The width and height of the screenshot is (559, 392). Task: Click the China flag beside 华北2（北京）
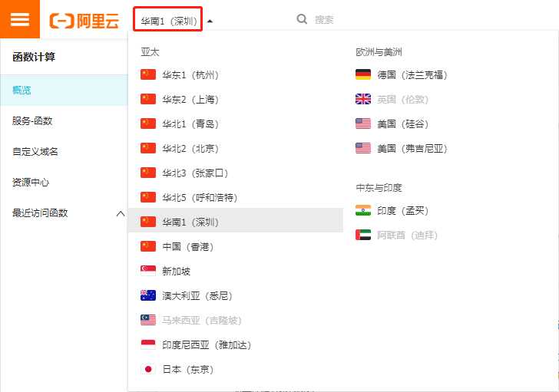pyautogui.click(x=148, y=149)
